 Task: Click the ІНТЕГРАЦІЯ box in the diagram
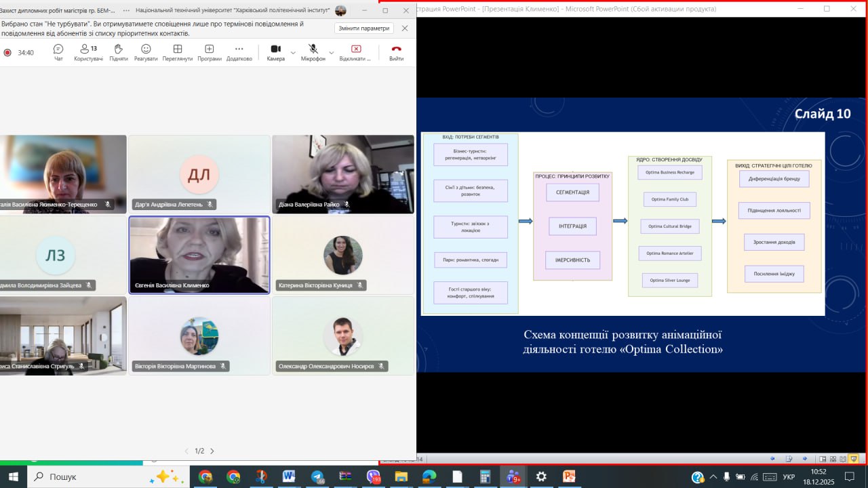(572, 226)
